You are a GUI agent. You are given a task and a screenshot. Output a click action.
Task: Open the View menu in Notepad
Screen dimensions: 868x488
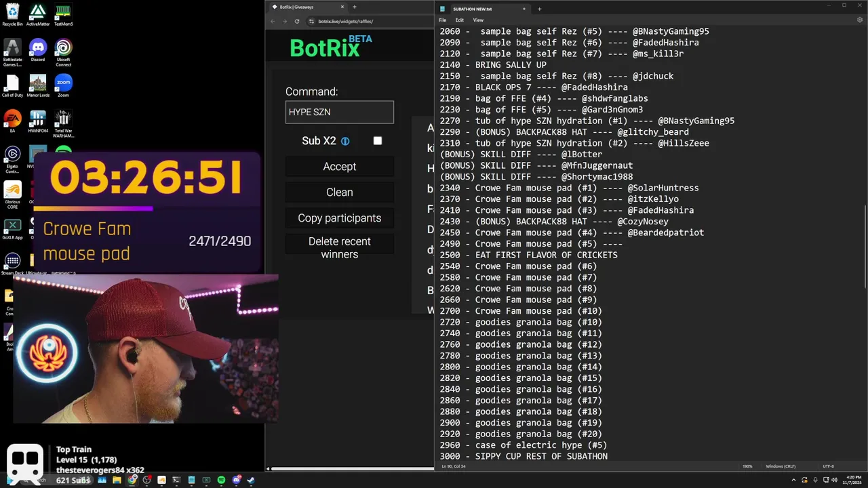tap(478, 20)
